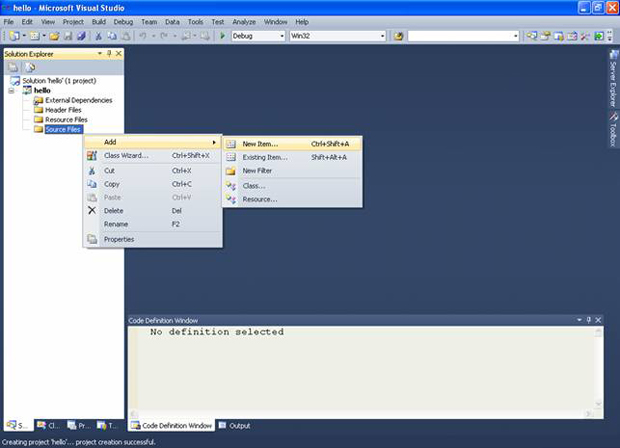Image resolution: width=620 pixels, height=448 pixels.
Task: Click the Properties icon in Solution Explorer toolbar
Action: (x=13, y=67)
